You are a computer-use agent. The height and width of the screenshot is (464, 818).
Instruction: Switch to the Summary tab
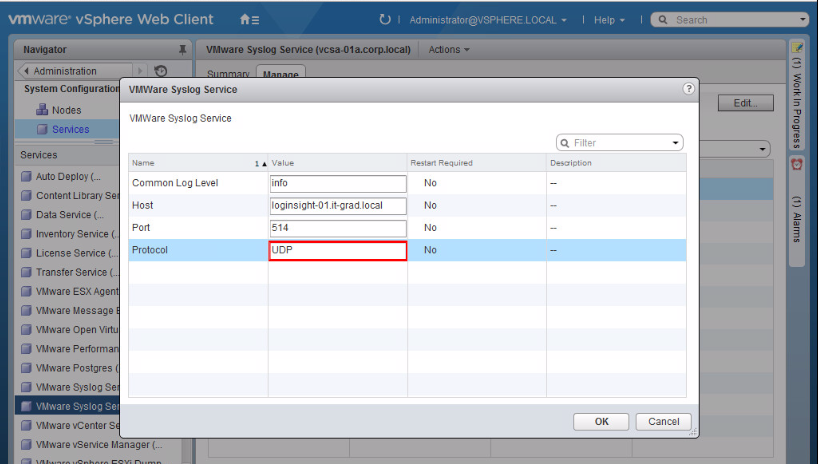click(228, 74)
